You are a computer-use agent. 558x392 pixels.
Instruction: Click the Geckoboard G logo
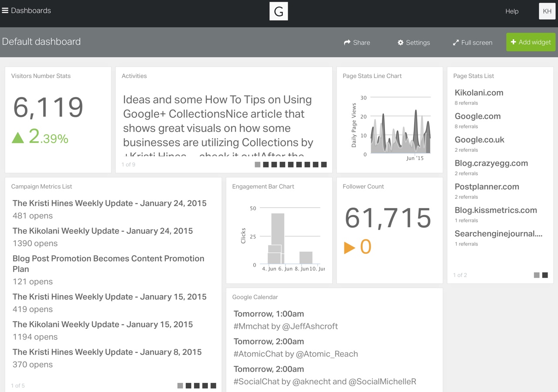pos(279,11)
